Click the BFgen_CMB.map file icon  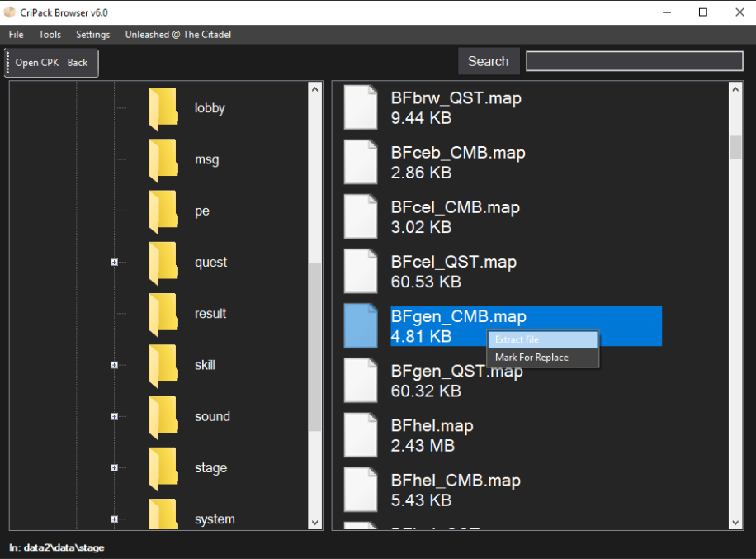coord(361,325)
